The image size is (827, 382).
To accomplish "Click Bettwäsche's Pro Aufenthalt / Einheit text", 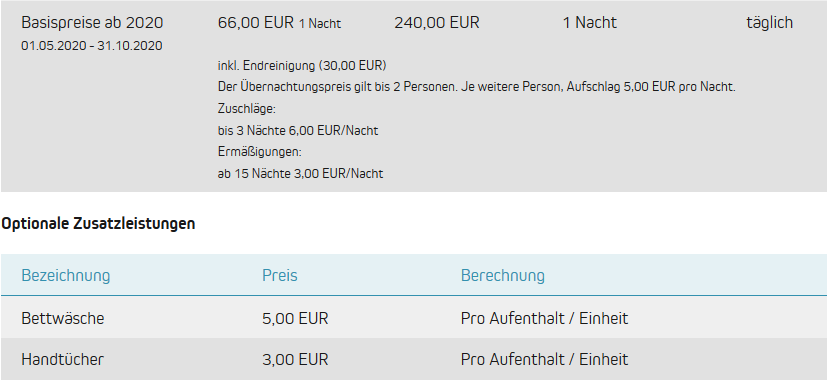I will (544, 319).
